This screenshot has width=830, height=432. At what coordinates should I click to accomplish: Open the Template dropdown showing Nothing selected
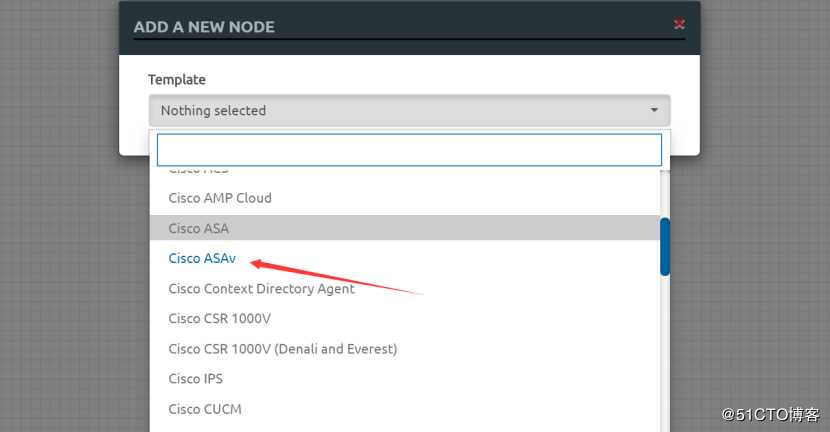pos(409,111)
